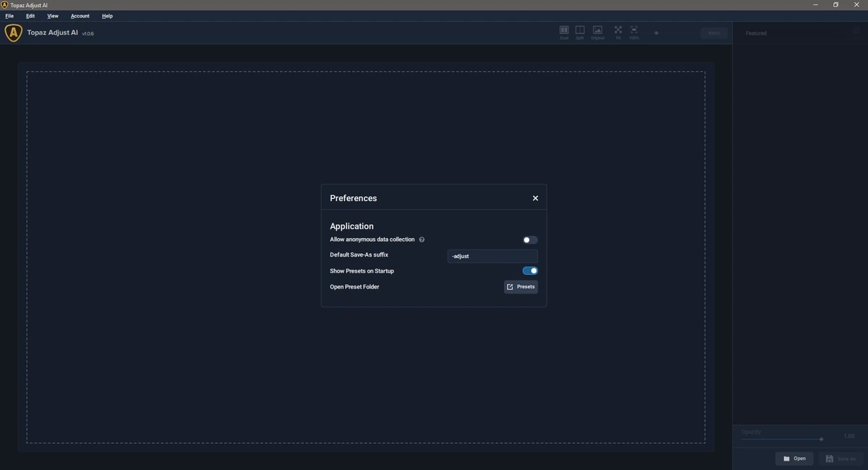Close the Preferences dialog

[x=535, y=198]
